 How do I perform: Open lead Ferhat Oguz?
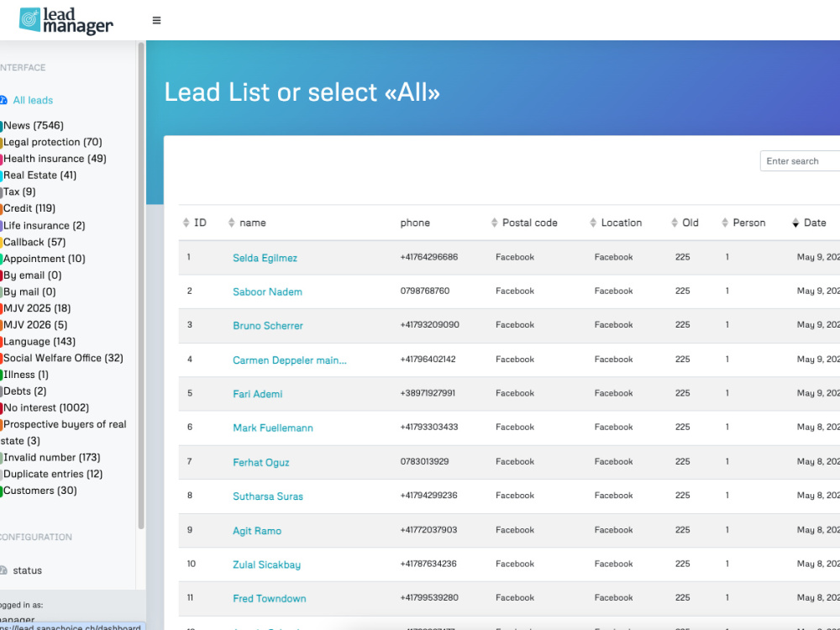(x=261, y=462)
